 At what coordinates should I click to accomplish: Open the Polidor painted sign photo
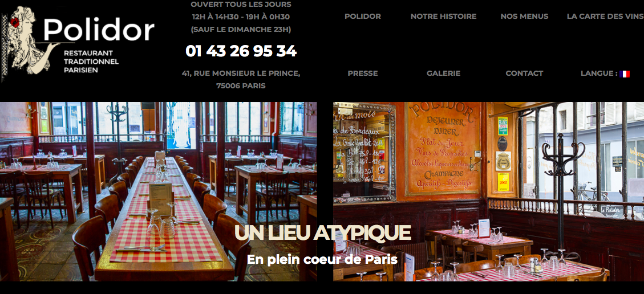tap(488, 191)
